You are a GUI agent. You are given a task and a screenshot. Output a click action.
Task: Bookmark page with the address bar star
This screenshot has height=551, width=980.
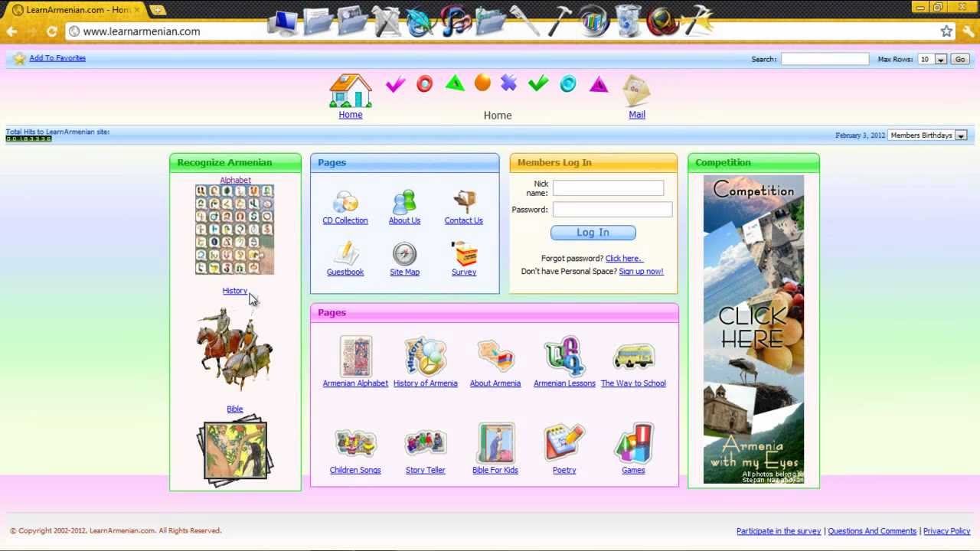[x=946, y=31]
